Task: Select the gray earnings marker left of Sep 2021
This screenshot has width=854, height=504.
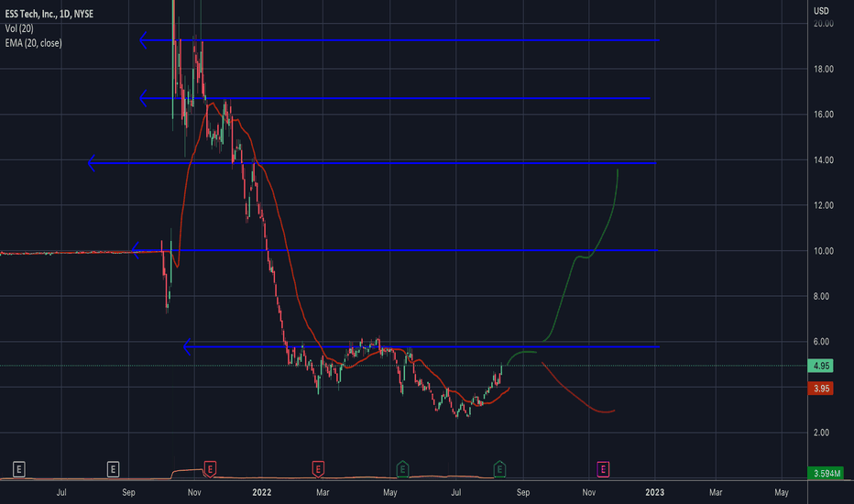Action: pos(113,469)
